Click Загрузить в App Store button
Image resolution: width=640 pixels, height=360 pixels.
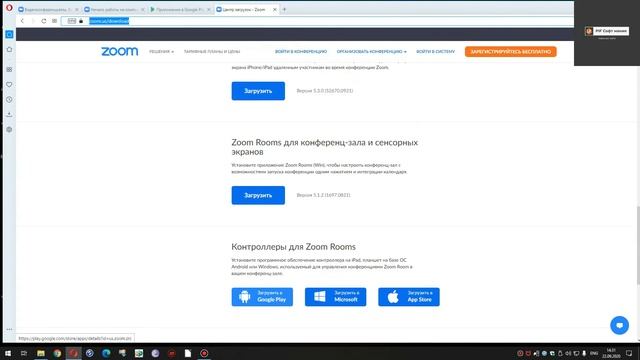[409, 297]
